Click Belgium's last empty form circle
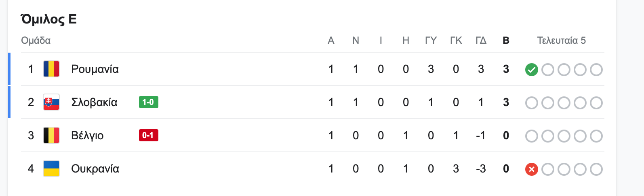 click(596, 136)
